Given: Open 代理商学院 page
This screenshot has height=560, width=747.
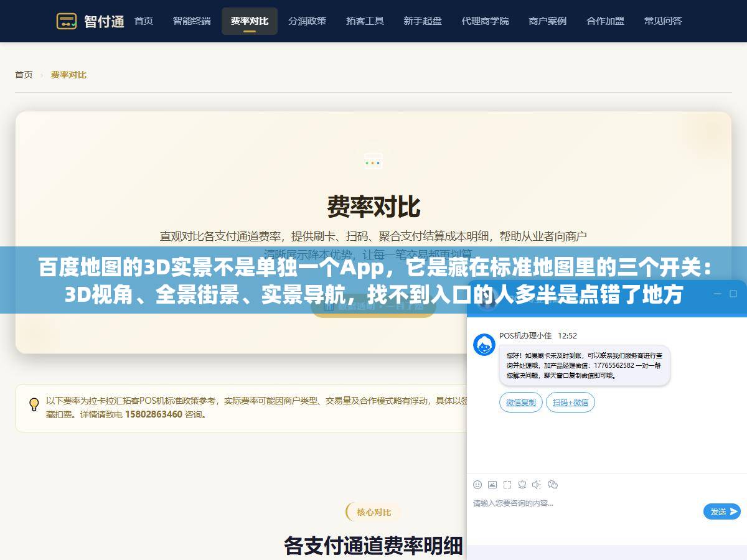Looking at the screenshot, I should point(485,21).
